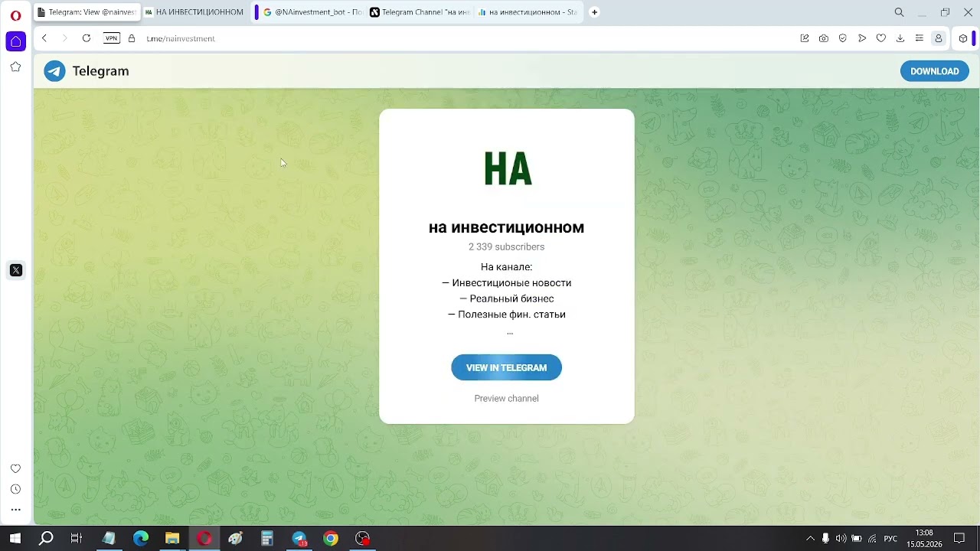Click the green HA channel avatar
Image resolution: width=980 pixels, height=551 pixels.
(x=507, y=168)
